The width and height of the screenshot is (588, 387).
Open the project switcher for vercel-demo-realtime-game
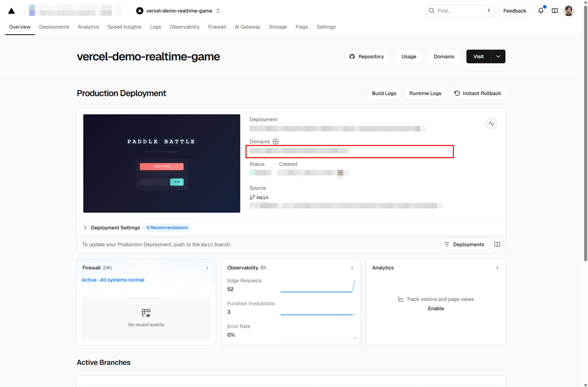point(218,11)
